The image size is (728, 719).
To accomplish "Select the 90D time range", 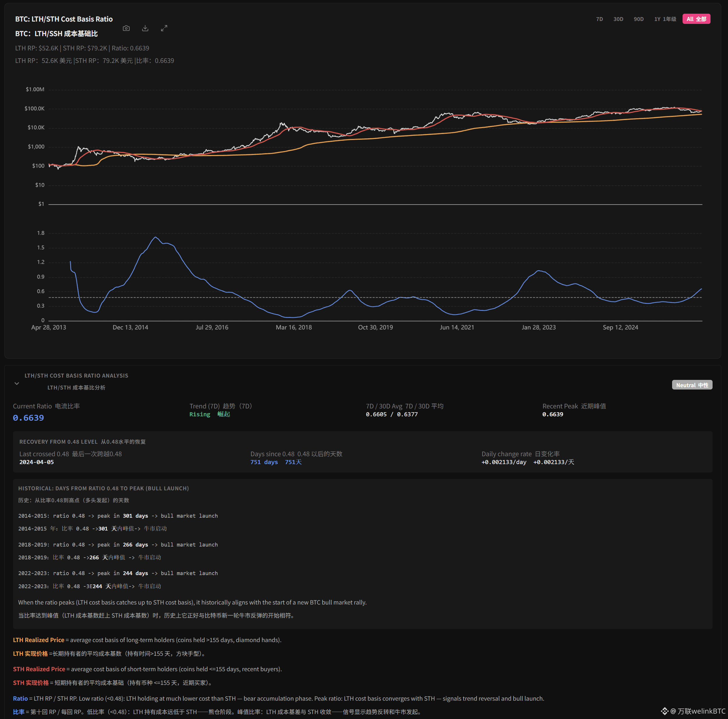I will click(639, 19).
